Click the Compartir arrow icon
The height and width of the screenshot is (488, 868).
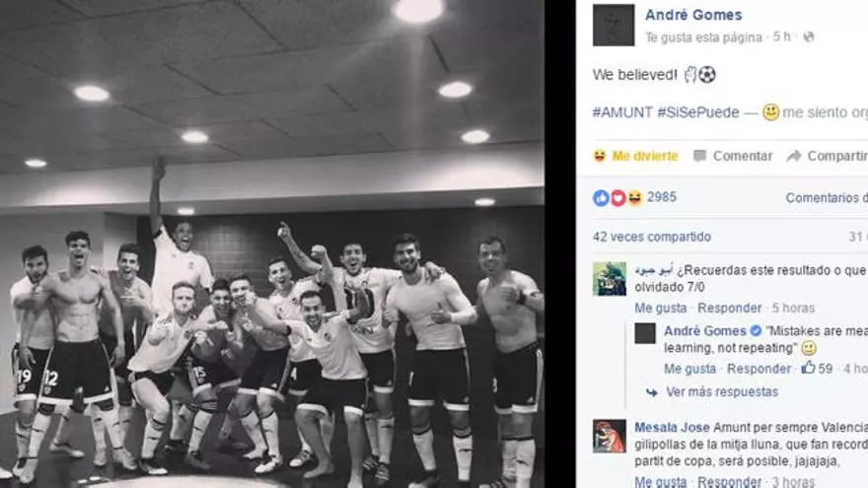pos(794,156)
